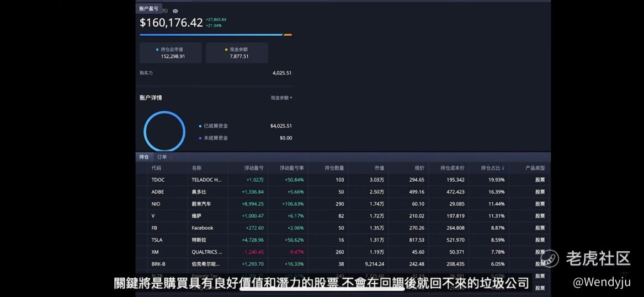The image size is (644, 297).
Task: Click the 19.93% position share cell
Action: point(497,180)
